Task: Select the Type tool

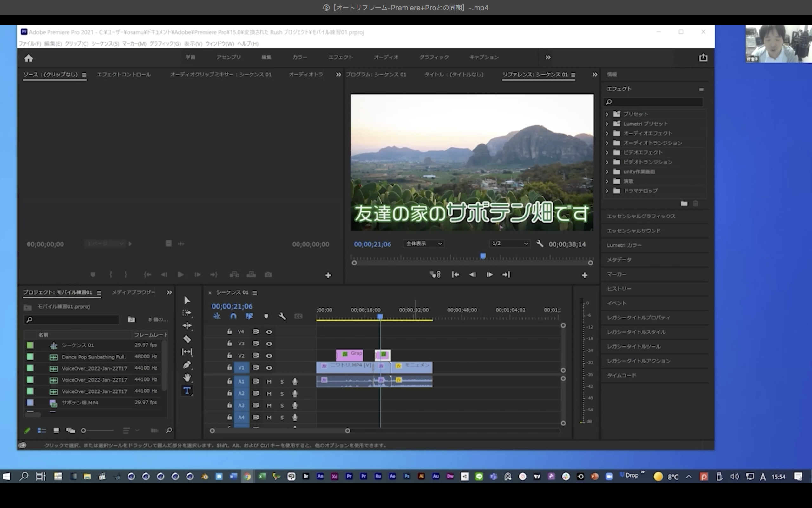Action: 187,391
